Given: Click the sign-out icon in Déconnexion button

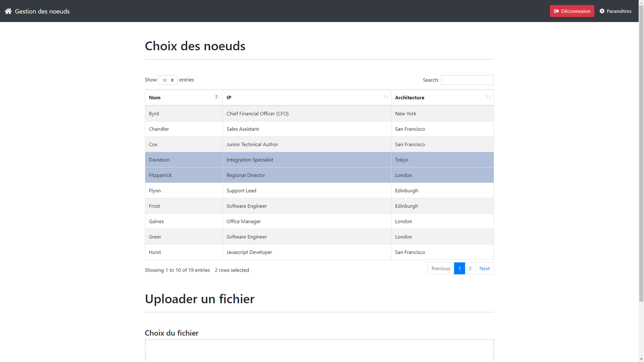Looking at the screenshot, I should 556,11.
